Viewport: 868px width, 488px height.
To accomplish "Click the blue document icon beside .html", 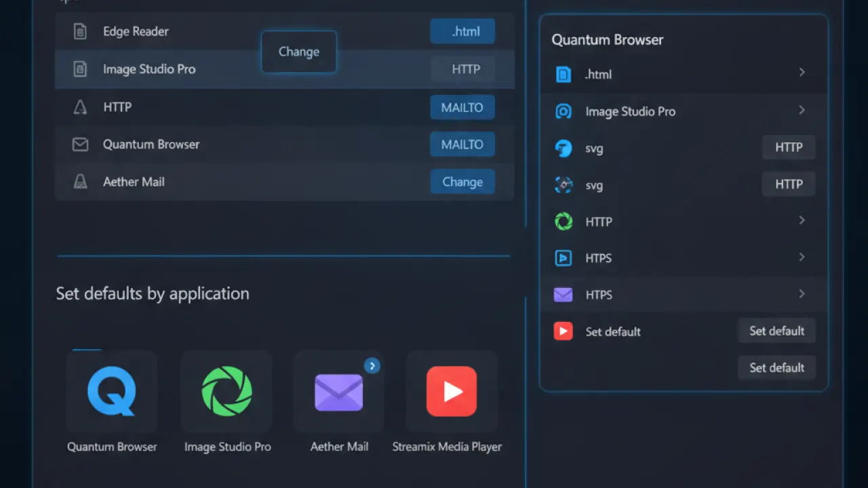I will [564, 75].
